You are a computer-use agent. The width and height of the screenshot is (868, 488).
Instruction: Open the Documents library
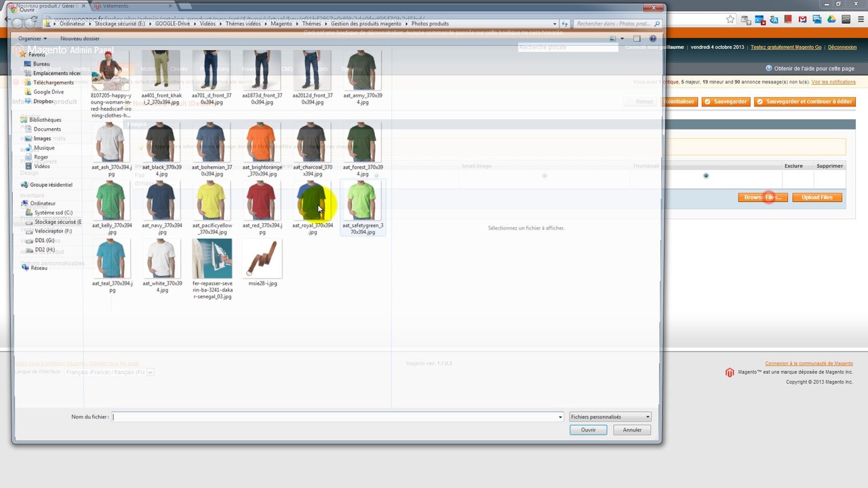pyautogui.click(x=42, y=129)
